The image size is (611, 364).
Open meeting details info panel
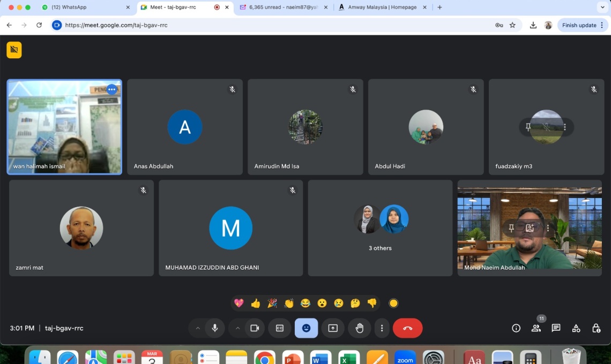click(516, 328)
